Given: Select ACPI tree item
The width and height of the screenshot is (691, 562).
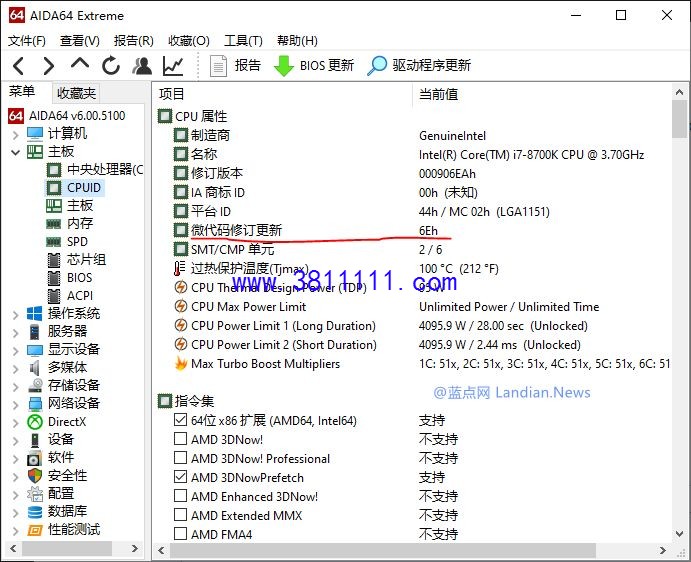Looking at the screenshot, I should pos(70,296).
